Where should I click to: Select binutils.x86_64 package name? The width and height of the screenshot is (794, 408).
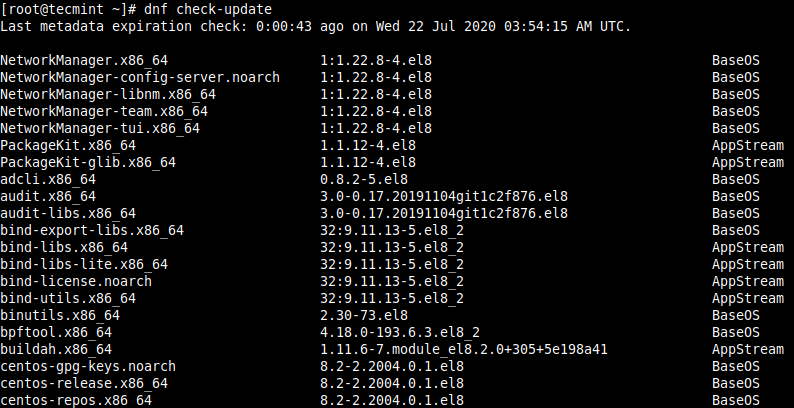click(60, 315)
